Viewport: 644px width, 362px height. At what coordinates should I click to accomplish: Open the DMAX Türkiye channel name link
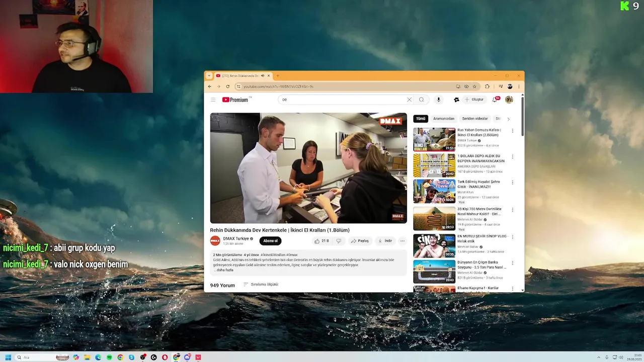(x=236, y=239)
